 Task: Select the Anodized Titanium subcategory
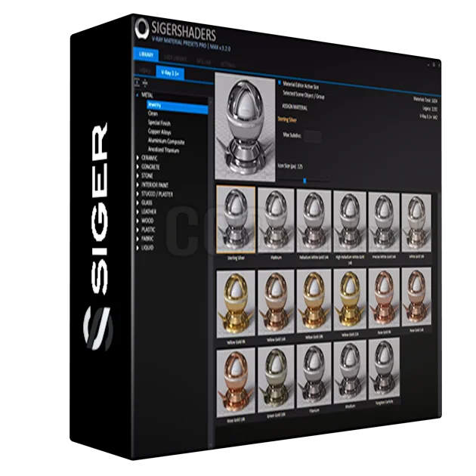coord(163,150)
